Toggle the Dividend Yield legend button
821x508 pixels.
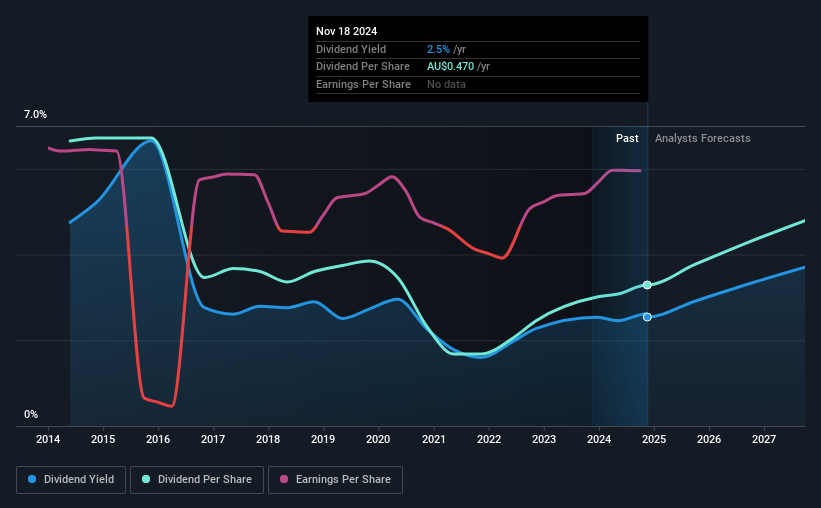(x=71, y=480)
